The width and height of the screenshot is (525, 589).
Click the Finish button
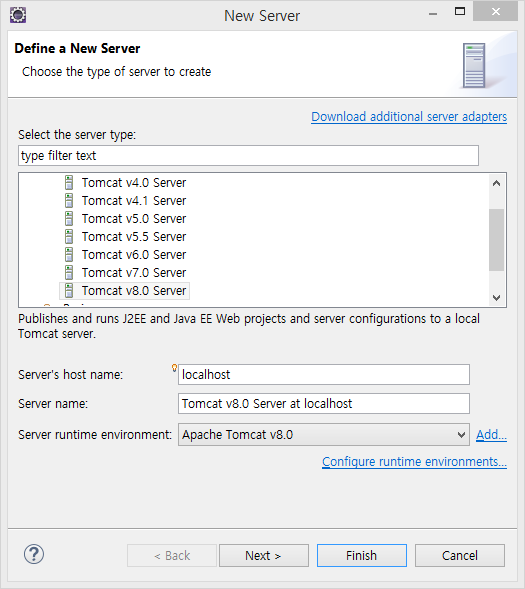pos(362,555)
